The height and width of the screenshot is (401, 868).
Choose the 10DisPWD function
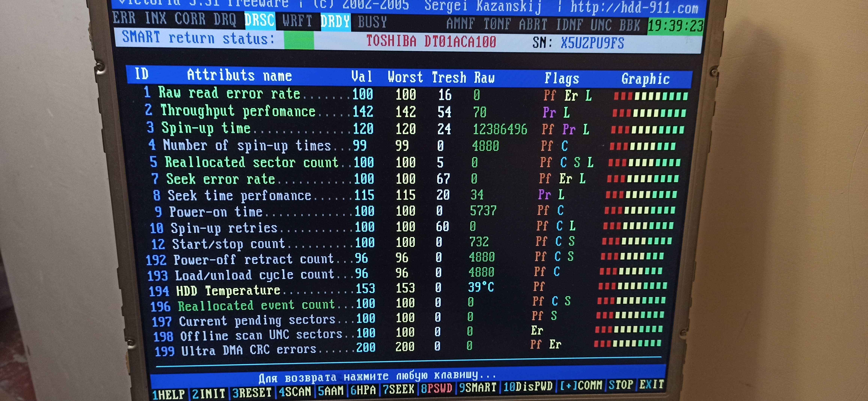(x=528, y=387)
